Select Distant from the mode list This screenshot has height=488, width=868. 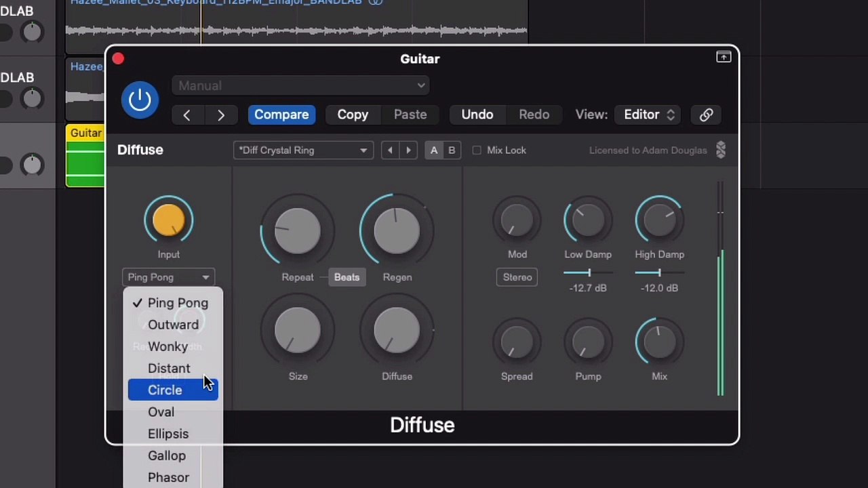pyautogui.click(x=173, y=368)
